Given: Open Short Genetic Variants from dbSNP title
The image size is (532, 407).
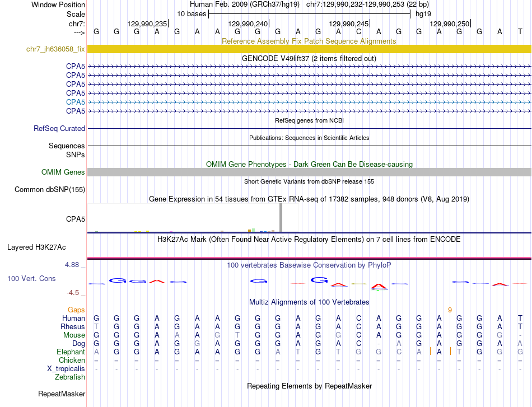Looking at the screenshot, I should click(309, 181).
